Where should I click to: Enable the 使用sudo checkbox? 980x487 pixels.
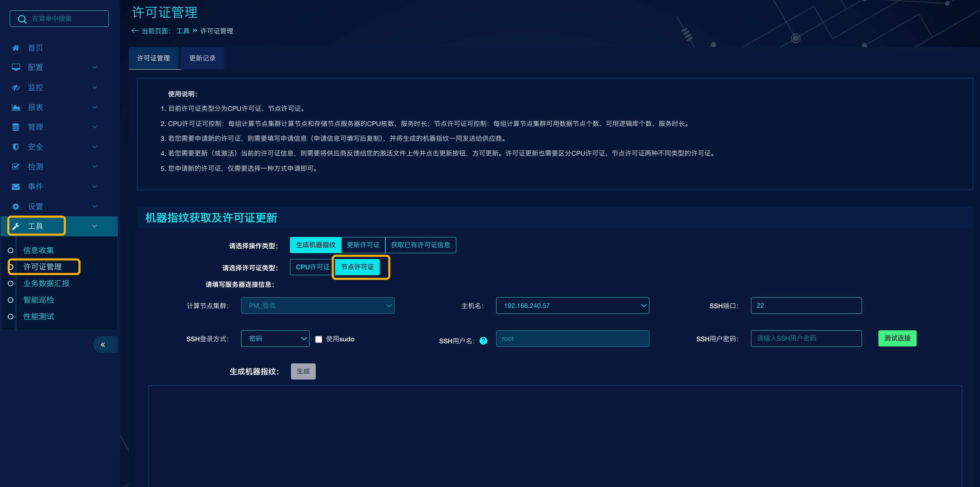[319, 339]
